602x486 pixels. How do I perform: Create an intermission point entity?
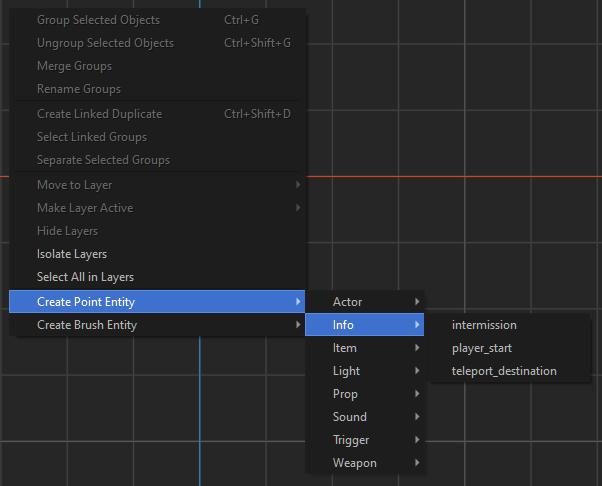484,325
